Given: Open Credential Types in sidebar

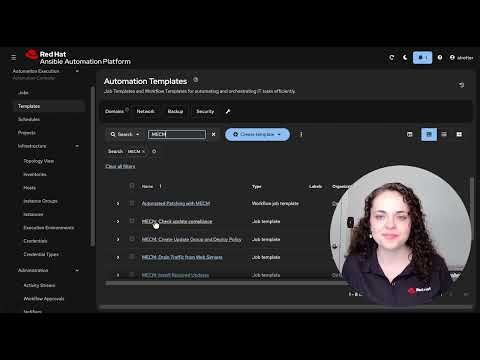Looking at the screenshot, I should coord(41,254).
